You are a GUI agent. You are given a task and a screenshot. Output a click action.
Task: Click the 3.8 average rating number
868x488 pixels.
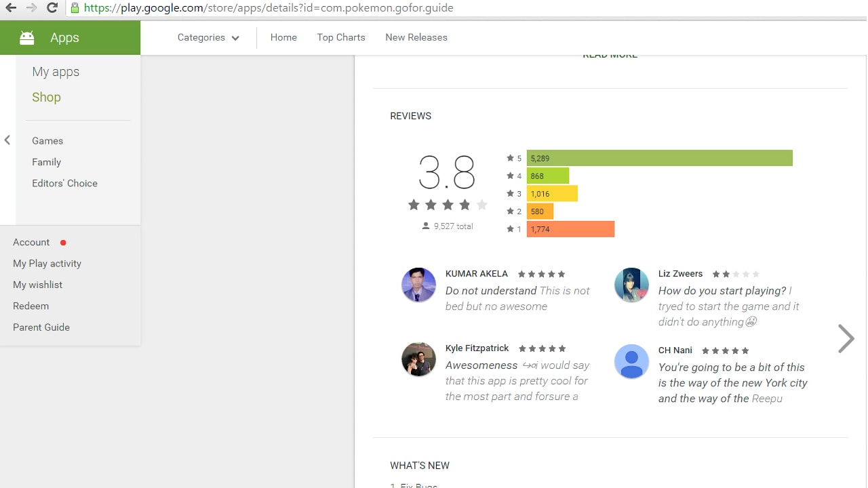[447, 172]
